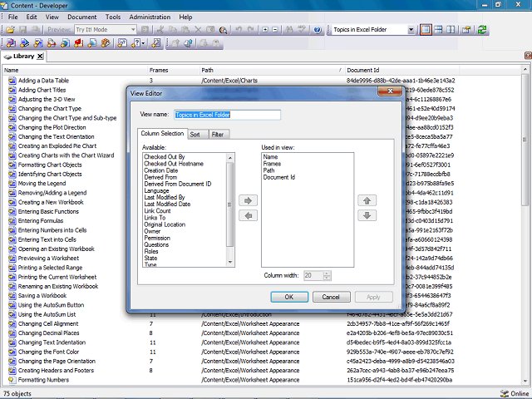Click the View name text field
Screen dimensions: 532x399
tap(227, 115)
